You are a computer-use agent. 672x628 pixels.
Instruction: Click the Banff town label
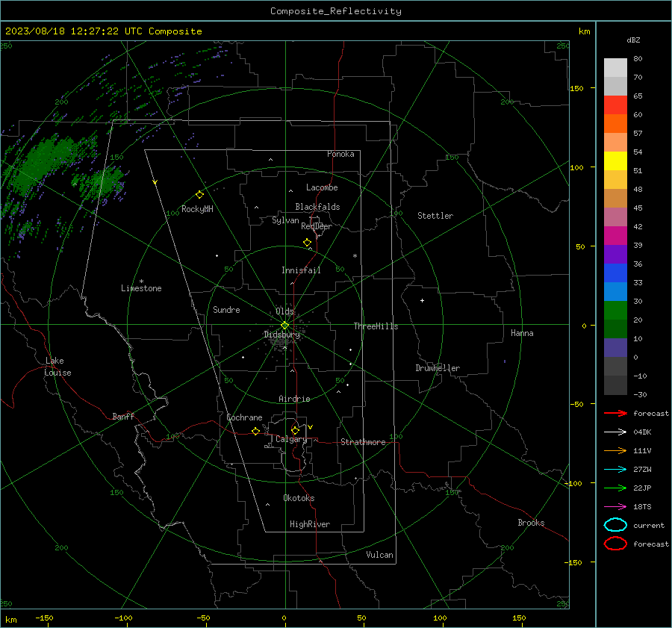(x=123, y=416)
